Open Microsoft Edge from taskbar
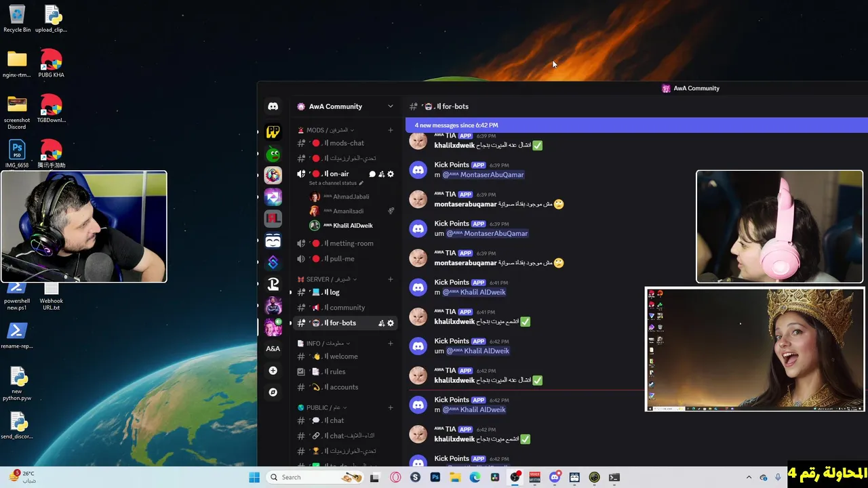Image resolution: width=868 pixels, height=488 pixels. point(475,477)
